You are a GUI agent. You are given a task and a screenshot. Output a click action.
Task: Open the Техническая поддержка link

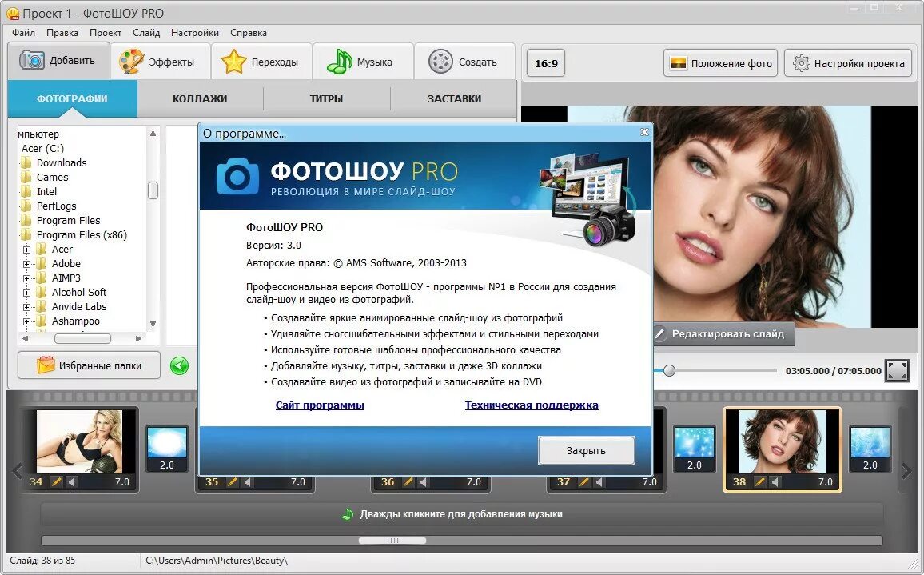(x=532, y=405)
